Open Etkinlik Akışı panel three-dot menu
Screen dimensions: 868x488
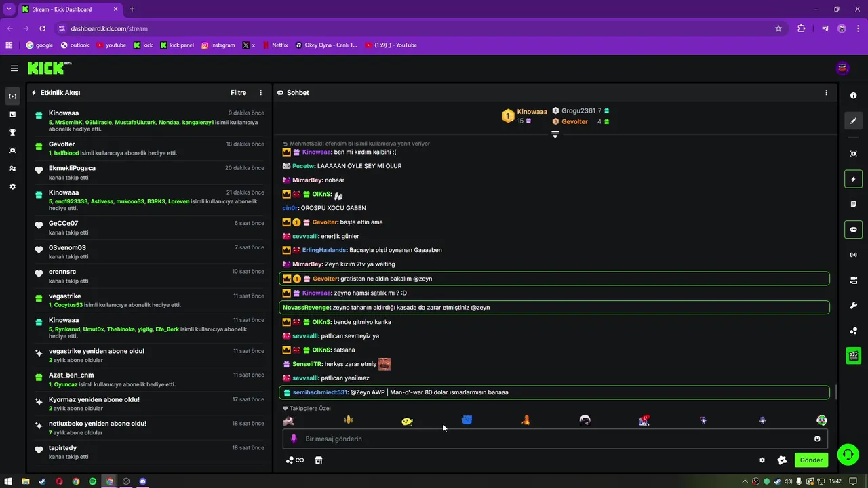tap(260, 93)
